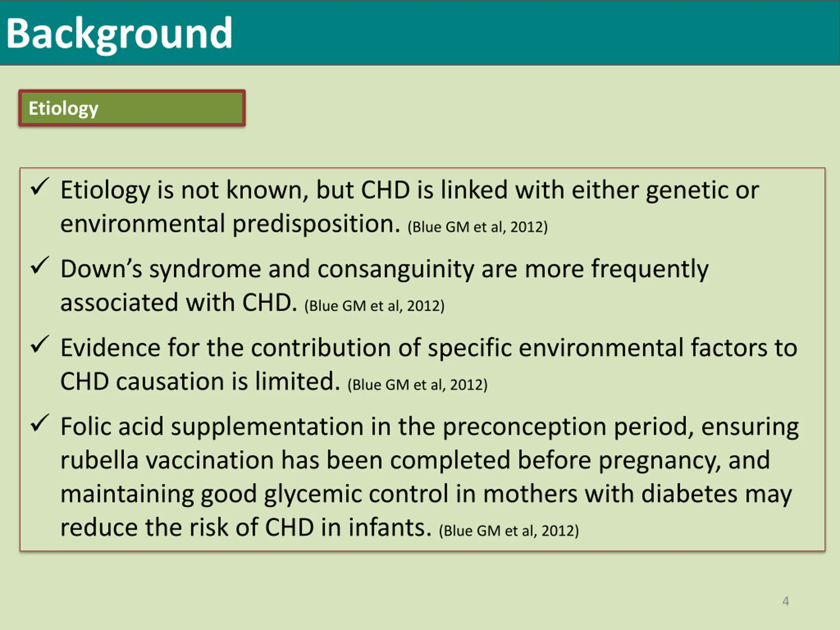Click the slide number 4
Image resolution: width=840 pixels, height=630 pixels.
click(x=786, y=601)
